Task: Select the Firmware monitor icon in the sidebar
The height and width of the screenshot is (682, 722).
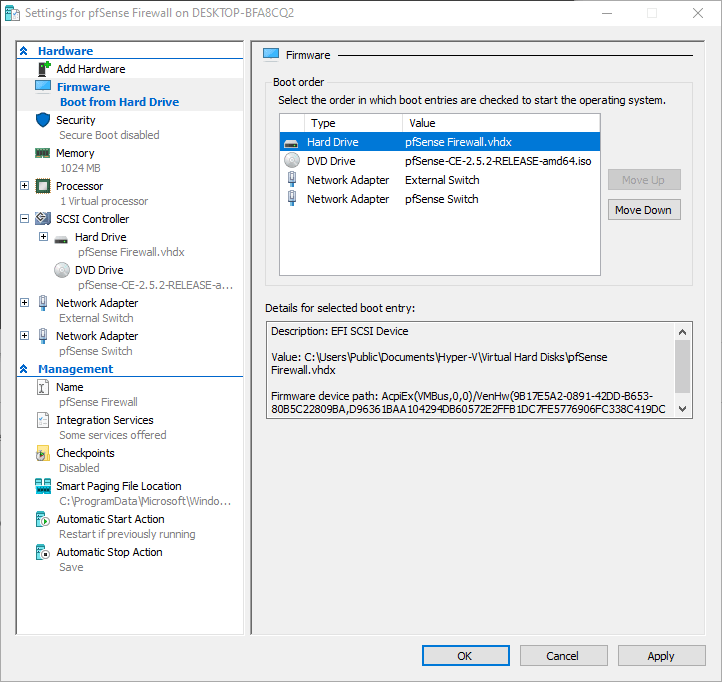Action: [43, 87]
